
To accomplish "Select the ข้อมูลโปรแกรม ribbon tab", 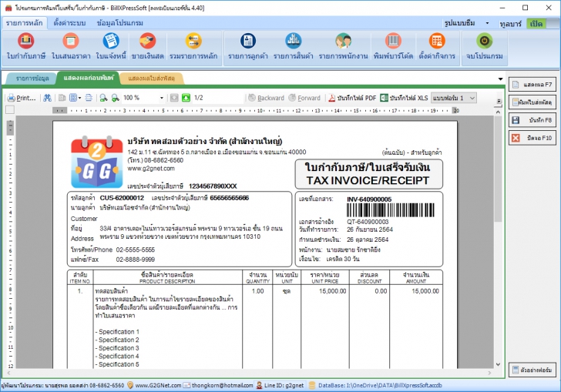I will 120,23.
